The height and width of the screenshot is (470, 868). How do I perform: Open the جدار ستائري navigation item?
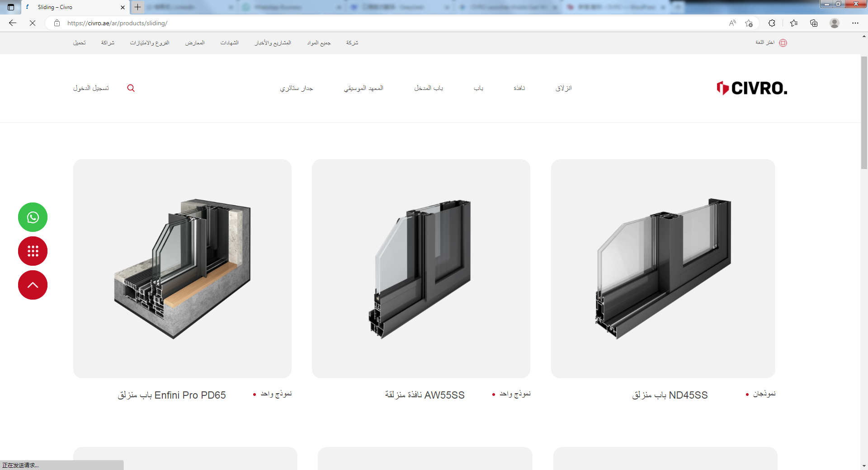297,88
